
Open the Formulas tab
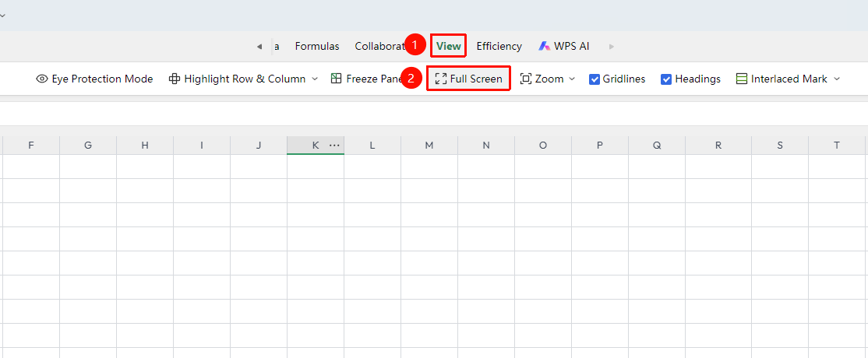point(317,47)
